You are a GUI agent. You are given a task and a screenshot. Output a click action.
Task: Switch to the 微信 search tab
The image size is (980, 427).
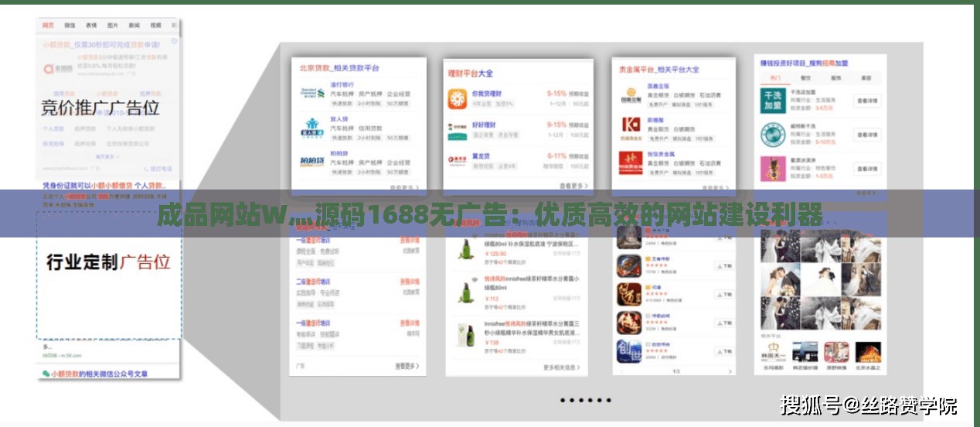tap(68, 26)
